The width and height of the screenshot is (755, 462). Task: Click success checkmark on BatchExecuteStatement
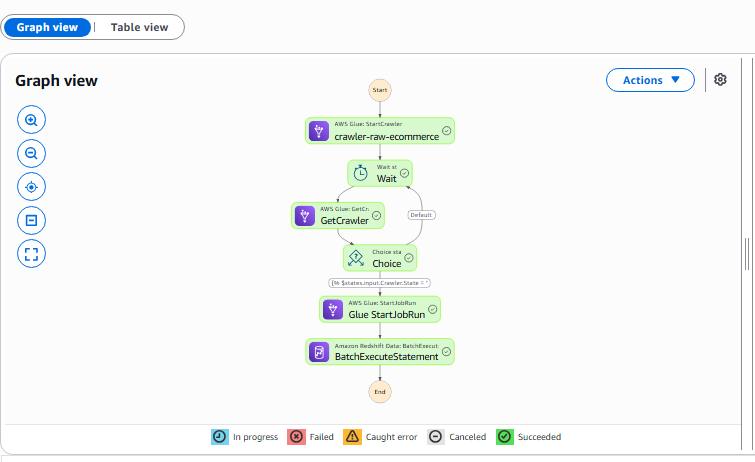446,352
